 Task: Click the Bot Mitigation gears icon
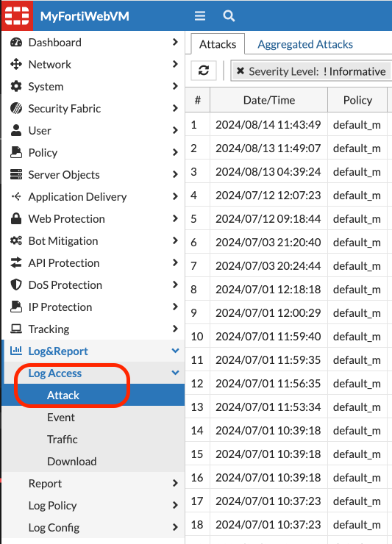click(16, 241)
